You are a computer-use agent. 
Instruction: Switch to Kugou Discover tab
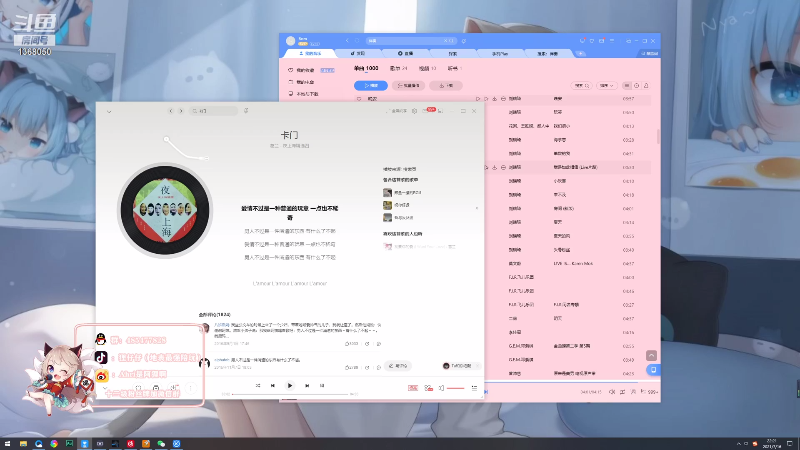coord(360,53)
